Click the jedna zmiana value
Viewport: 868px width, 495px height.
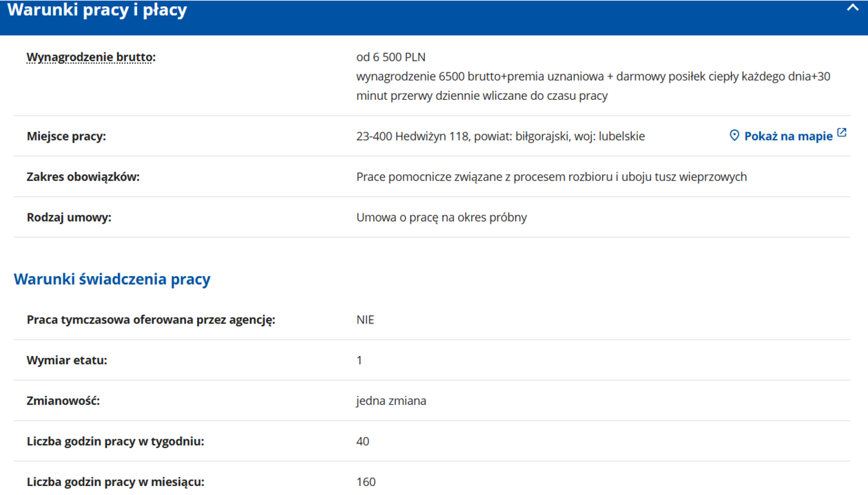point(391,401)
